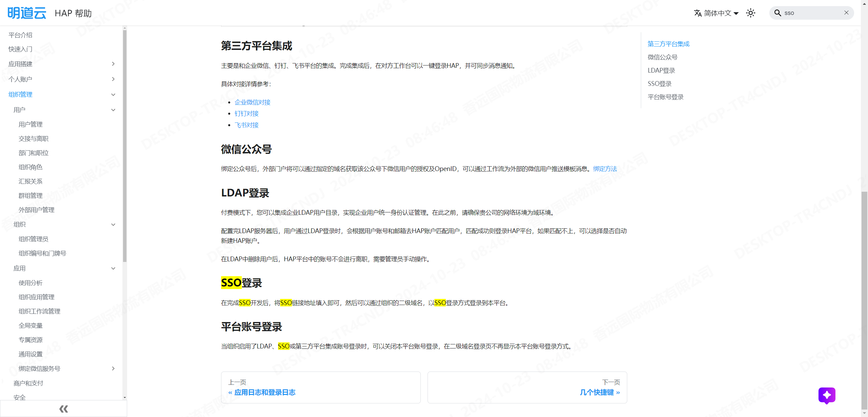This screenshot has height=417, width=868.
Task: Go to previous page 应用日志和登录日志
Action: (321, 387)
